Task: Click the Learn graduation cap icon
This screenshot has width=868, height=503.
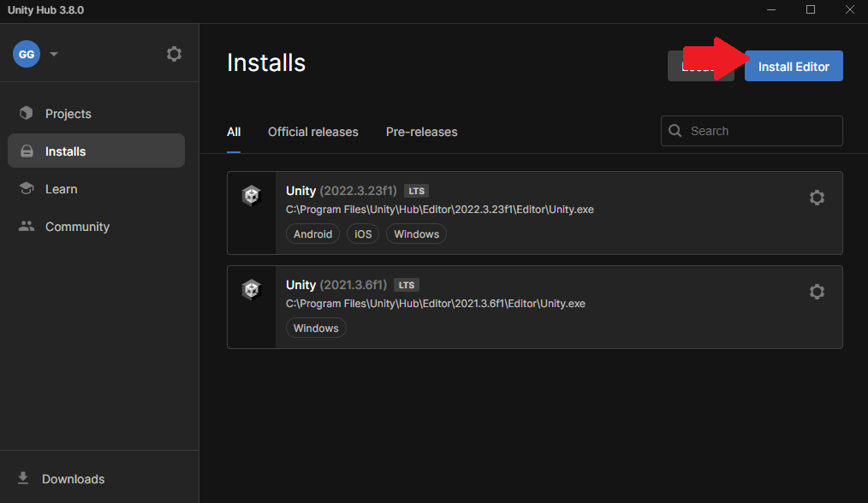Action: click(x=26, y=188)
